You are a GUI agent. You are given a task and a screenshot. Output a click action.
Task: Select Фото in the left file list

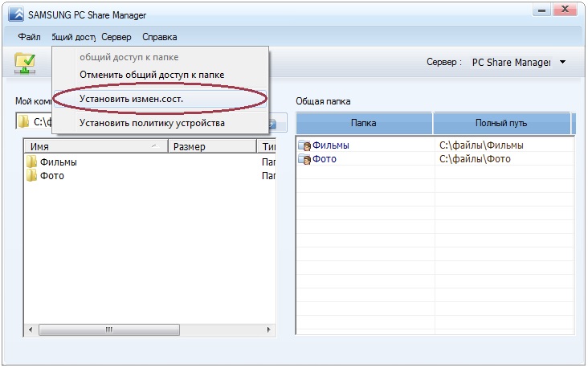(x=52, y=175)
